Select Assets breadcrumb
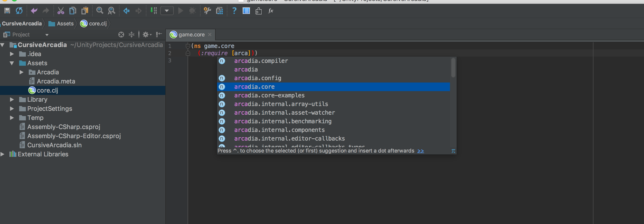 tap(61, 24)
